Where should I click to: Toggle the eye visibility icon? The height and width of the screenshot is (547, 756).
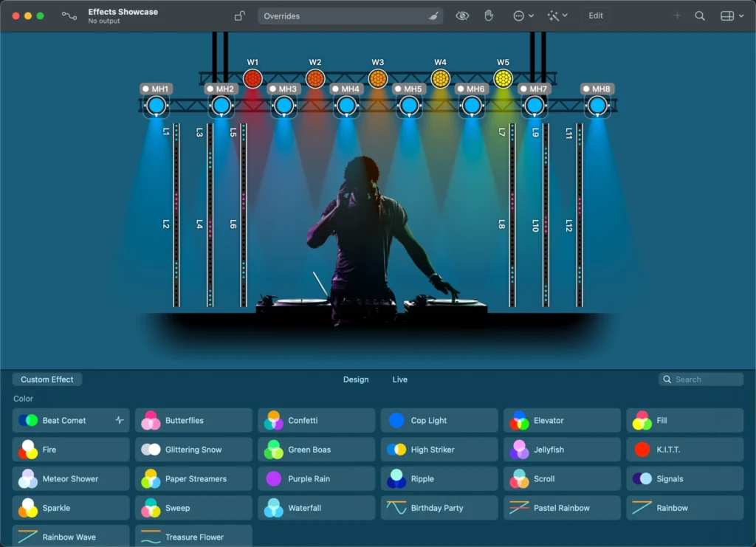462,16
